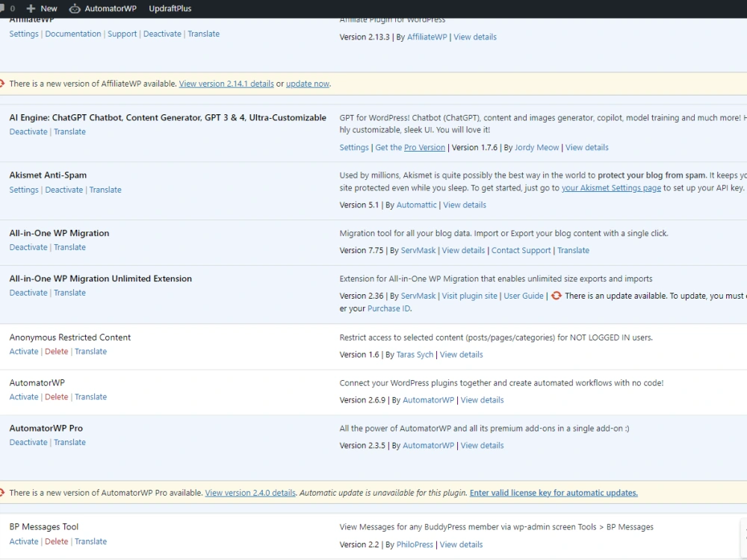The height and width of the screenshot is (560, 747).
Task: Activate Anonymous Restricted Content plugin
Action: 24,351
